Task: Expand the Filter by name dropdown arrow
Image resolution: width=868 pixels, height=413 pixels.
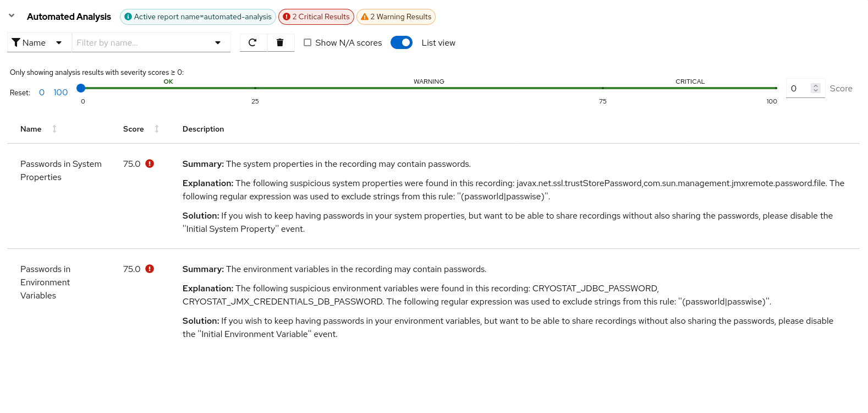Action: click(x=218, y=42)
